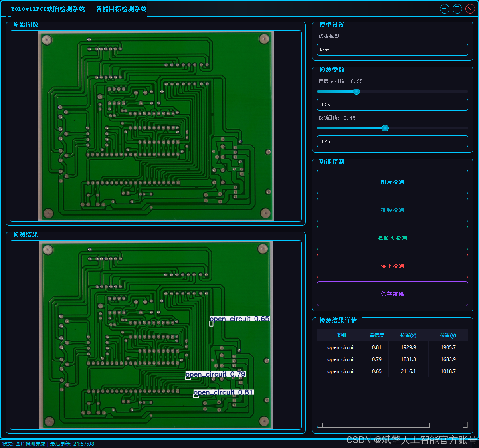Click the 置信度 column header in results table
This screenshot has height=448, width=479.
point(376,335)
